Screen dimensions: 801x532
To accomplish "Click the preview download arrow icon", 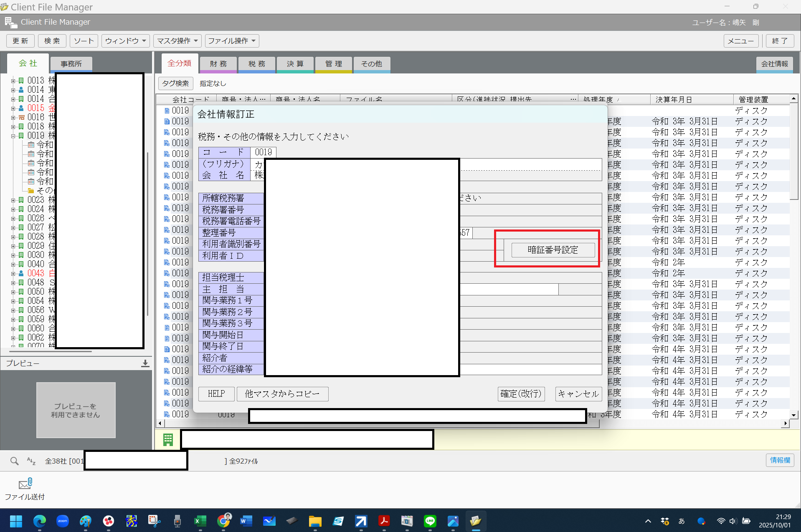I will (145, 363).
